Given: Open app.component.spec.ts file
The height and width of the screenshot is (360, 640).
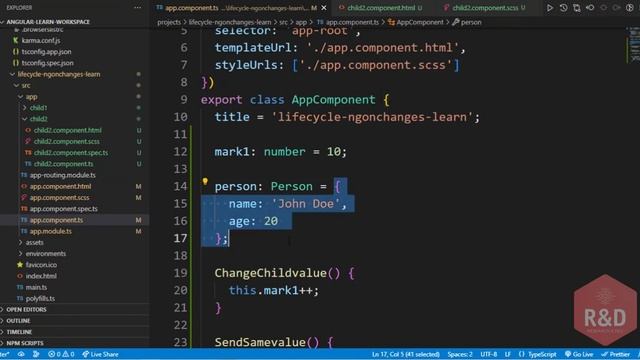Looking at the screenshot, I should [x=63, y=209].
